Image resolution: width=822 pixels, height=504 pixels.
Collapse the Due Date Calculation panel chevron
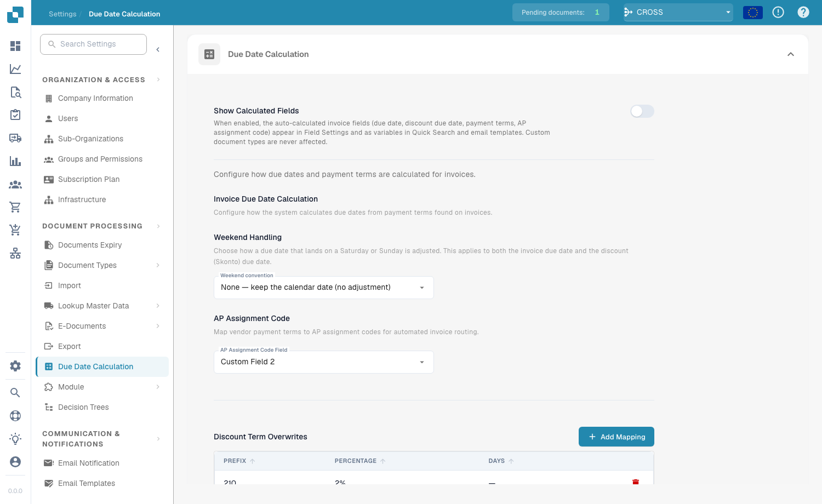[x=791, y=54]
